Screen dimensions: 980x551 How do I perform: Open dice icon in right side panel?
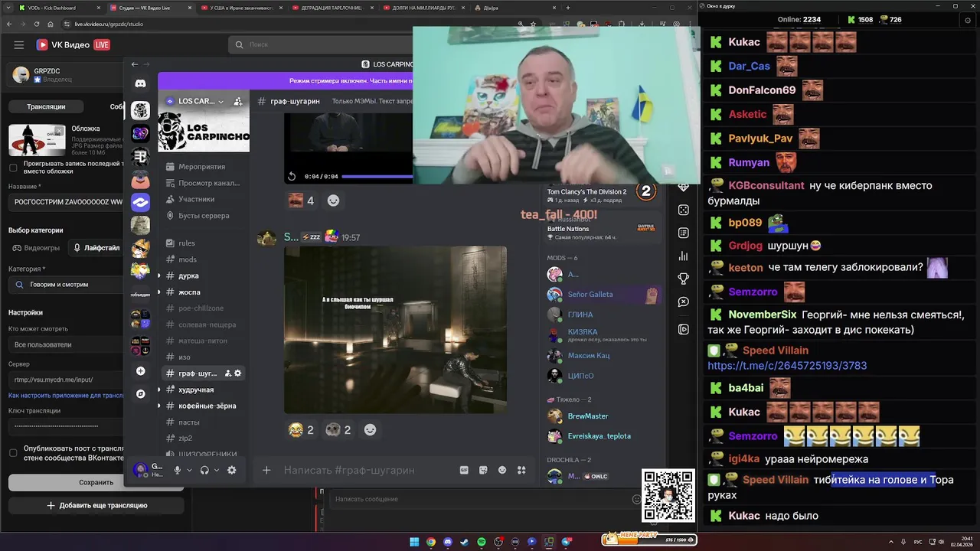[684, 210]
